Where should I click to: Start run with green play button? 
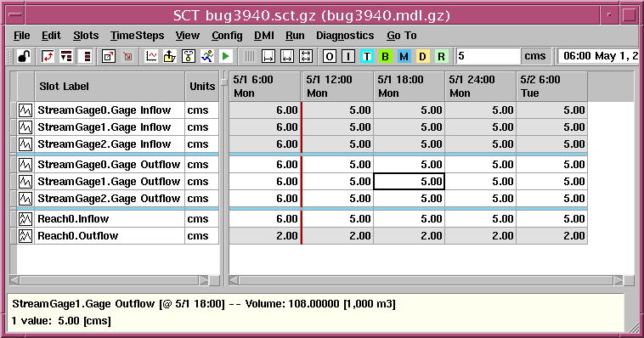(225, 56)
